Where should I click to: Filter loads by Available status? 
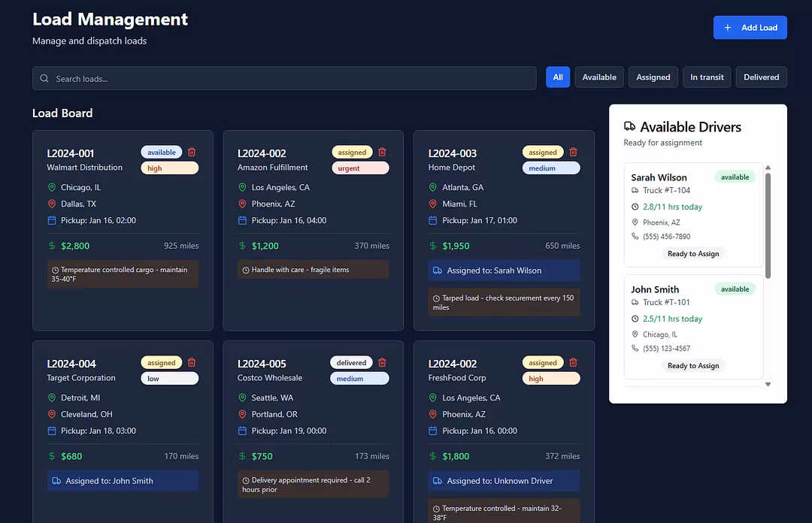pyautogui.click(x=599, y=77)
